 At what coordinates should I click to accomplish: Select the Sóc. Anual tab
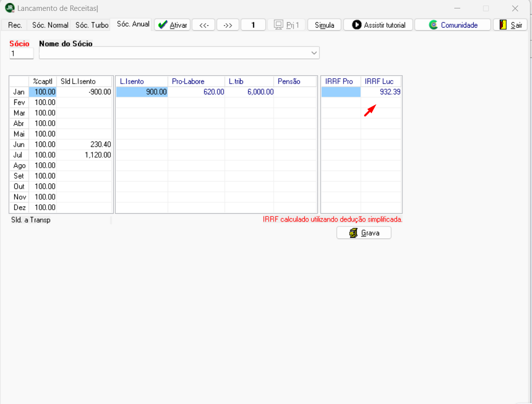pos(133,24)
